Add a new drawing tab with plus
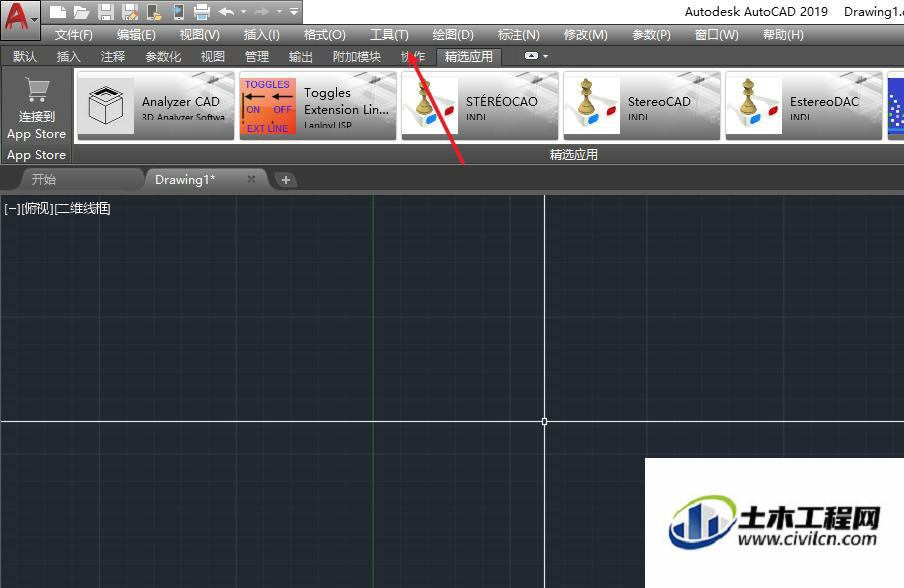Image resolution: width=904 pixels, height=588 pixels. click(x=285, y=180)
